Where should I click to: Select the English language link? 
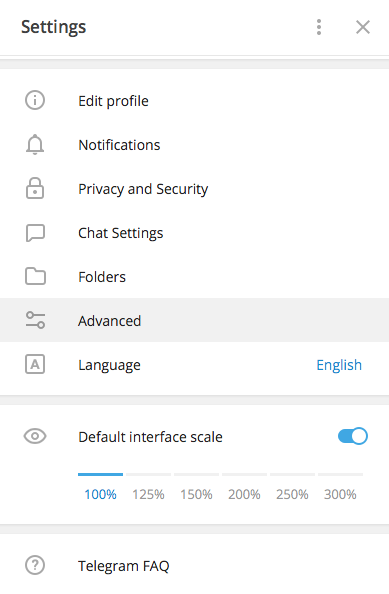339,365
